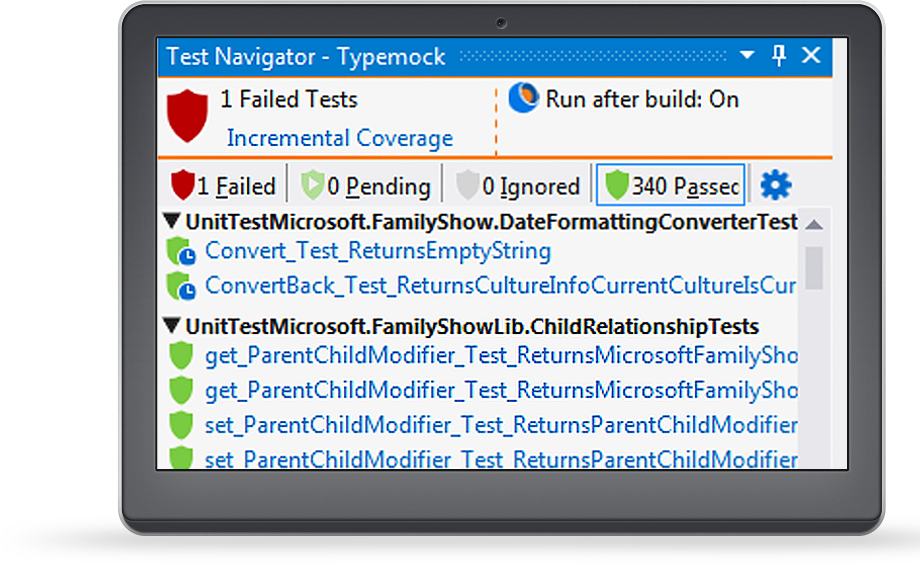Filter by 1 Failed tests
The width and height of the screenshot is (920, 564).
(223, 185)
